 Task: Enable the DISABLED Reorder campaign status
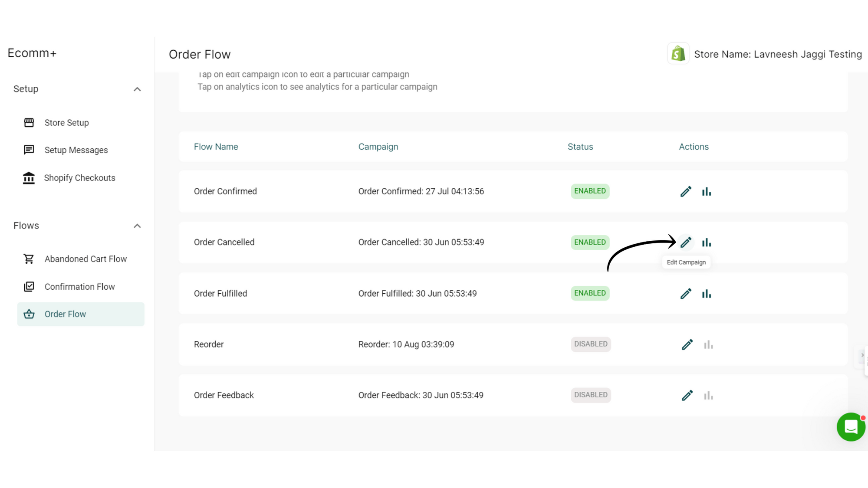(590, 344)
